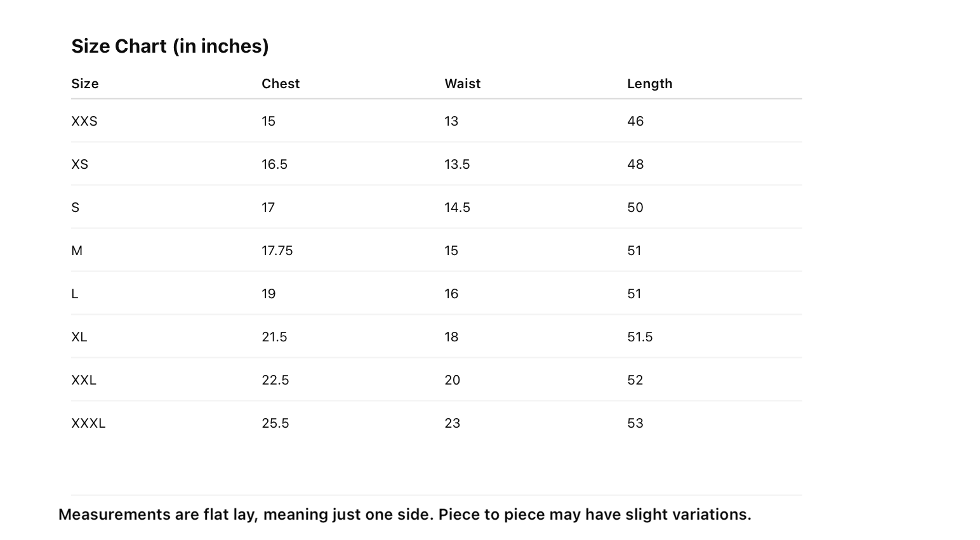Click the XXL size row label
The width and height of the screenshot is (980, 540).
coord(84,380)
